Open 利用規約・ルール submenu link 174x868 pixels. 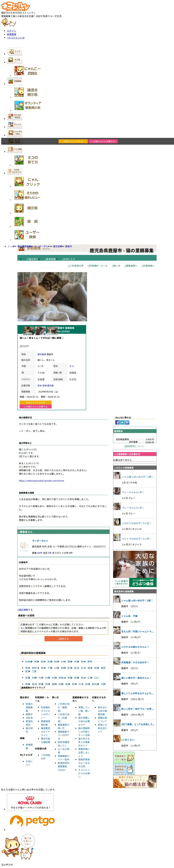tap(98, 266)
